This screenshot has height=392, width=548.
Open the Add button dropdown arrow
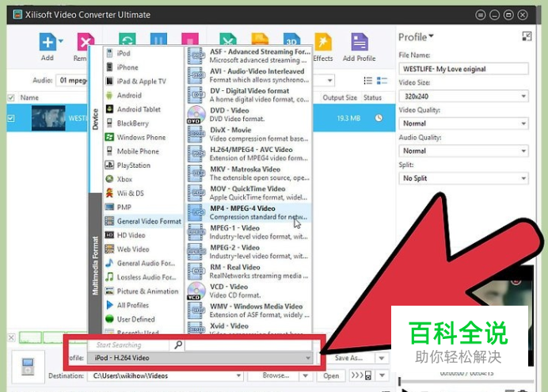pos(61,41)
